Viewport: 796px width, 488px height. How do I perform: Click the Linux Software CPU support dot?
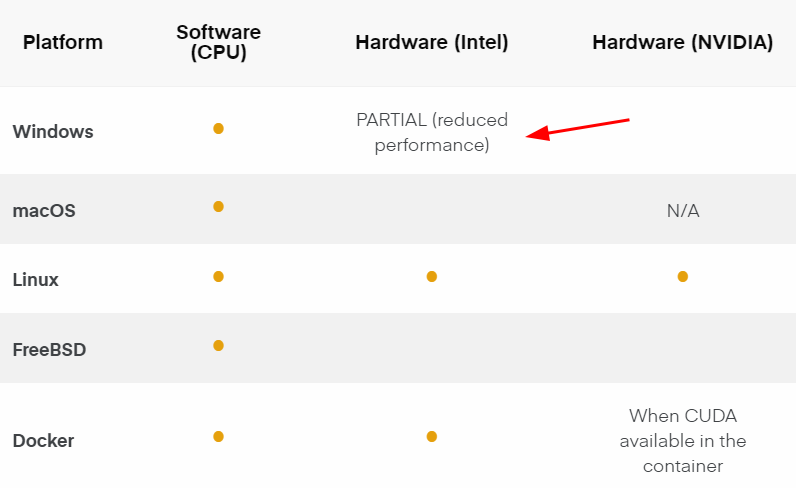pos(218,277)
